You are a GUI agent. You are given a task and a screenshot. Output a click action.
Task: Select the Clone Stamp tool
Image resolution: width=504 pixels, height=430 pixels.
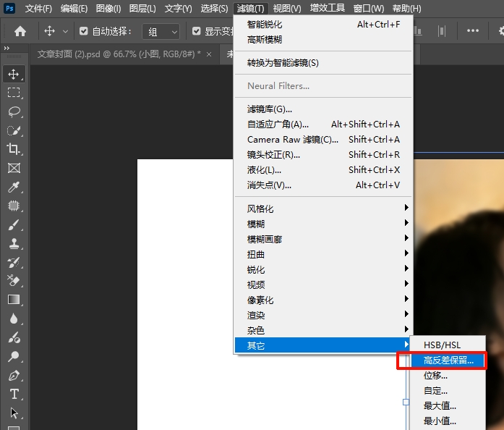[14, 244]
